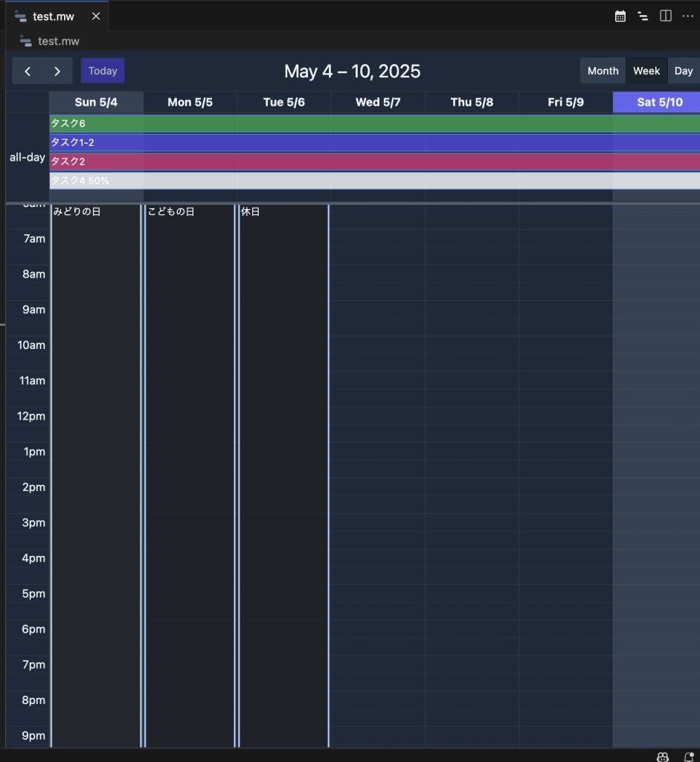The height and width of the screenshot is (762, 700).
Task: Click the green タスク6 all-day event
Action: point(372,124)
